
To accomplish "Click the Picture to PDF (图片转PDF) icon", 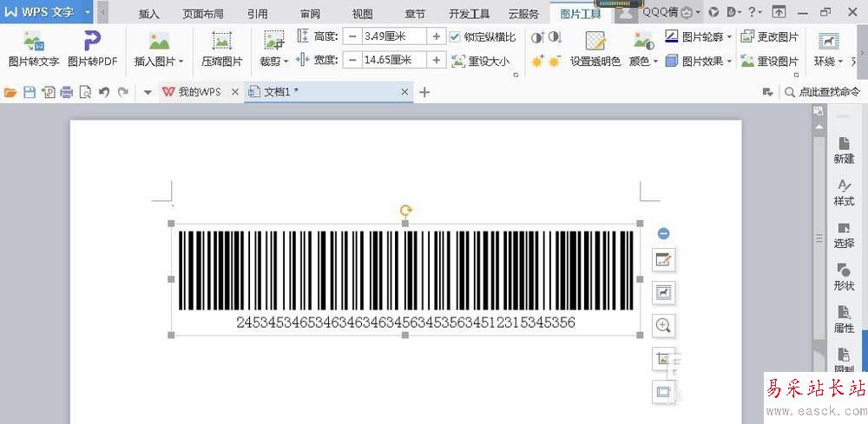I will pyautogui.click(x=93, y=41).
